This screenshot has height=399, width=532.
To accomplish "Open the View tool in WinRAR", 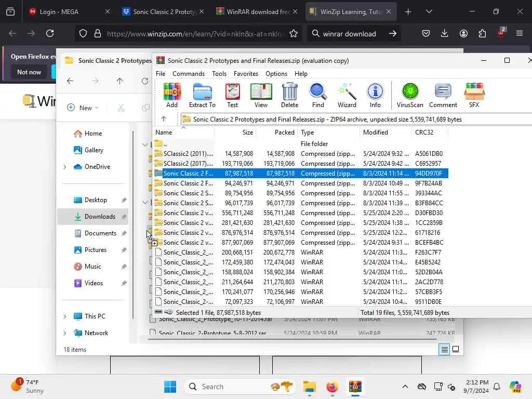I will pyautogui.click(x=261, y=96).
